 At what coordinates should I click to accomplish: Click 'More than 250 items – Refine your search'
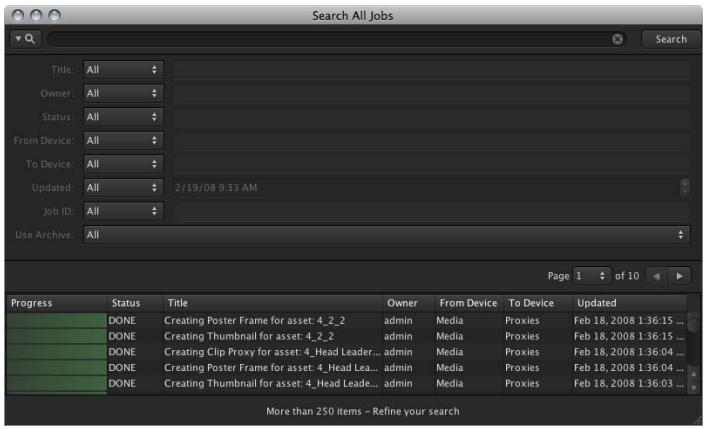pos(363,411)
